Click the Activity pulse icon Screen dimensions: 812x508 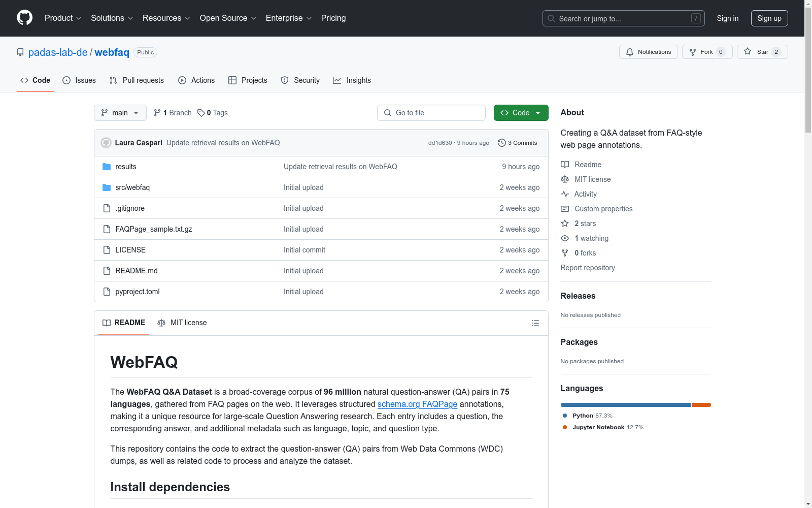pos(565,194)
